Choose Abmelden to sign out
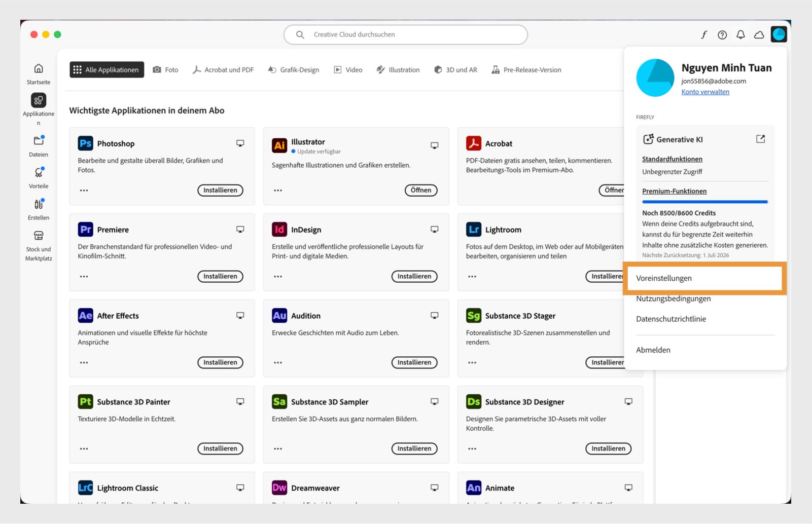 (x=653, y=350)
